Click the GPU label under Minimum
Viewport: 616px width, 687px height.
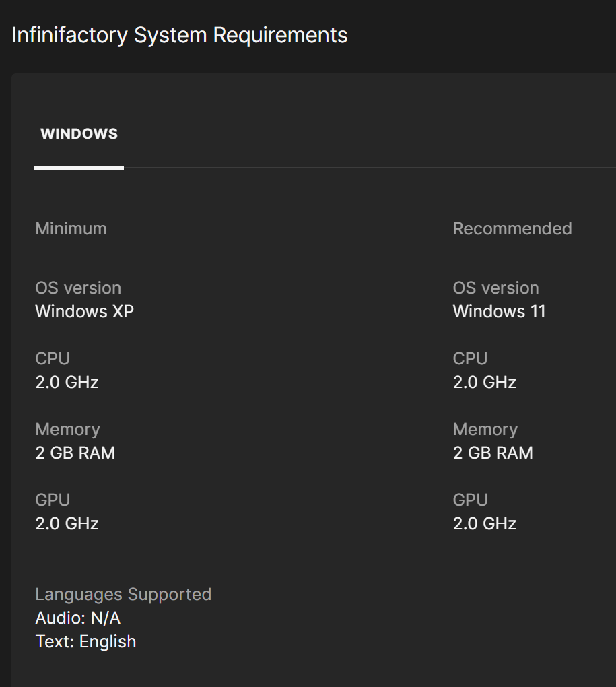[x=53, y=500]
